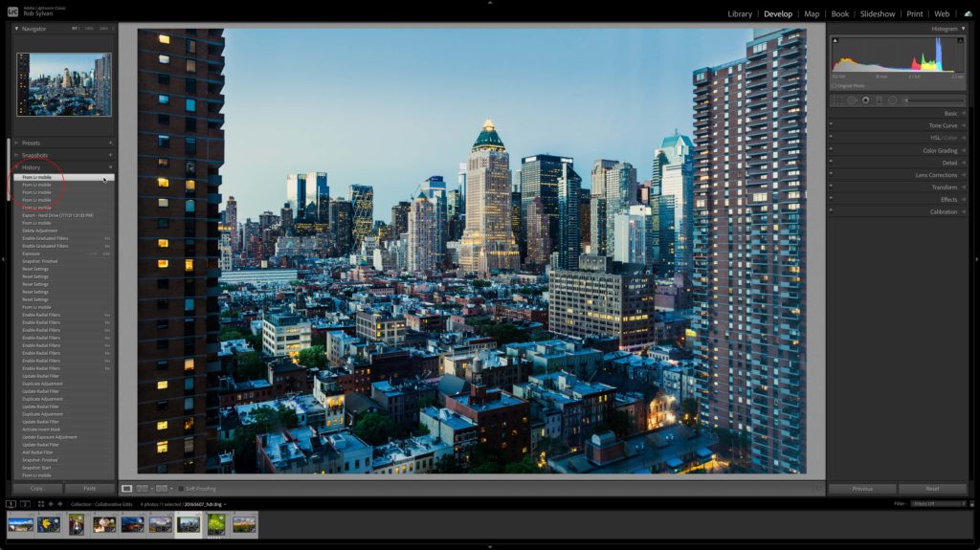Click the Copy... button
Screen dimensions: 980x550
(37, 489)
